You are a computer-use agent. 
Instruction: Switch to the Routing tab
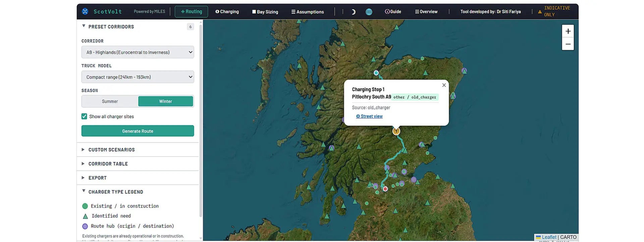pos(192,11)
